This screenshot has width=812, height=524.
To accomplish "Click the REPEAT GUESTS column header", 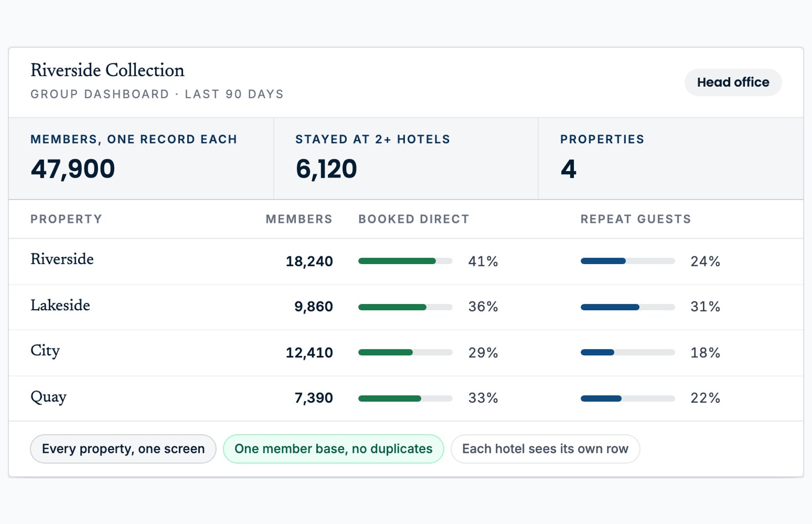I will coord(635,219).
